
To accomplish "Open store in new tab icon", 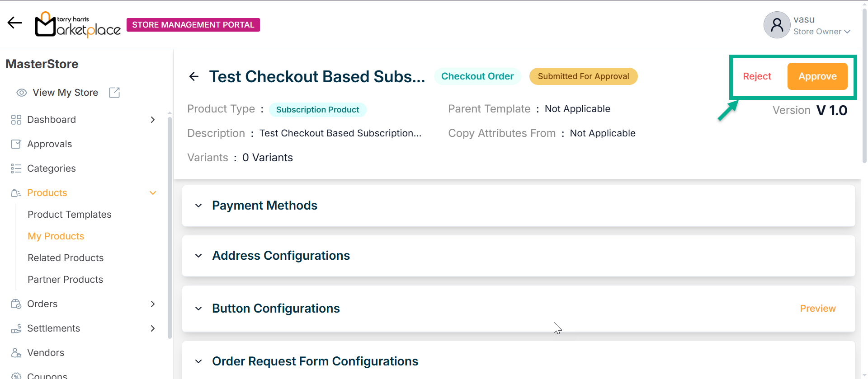I will 114,93.
